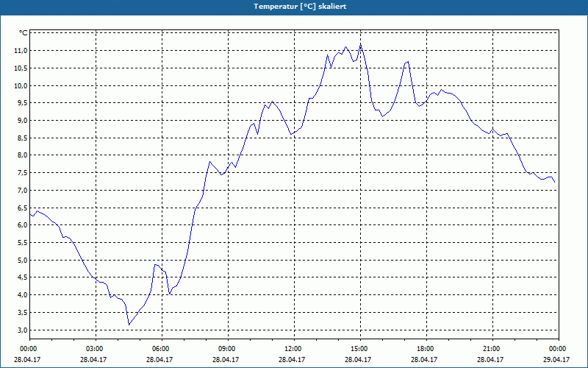588x368 pixels.
Task: Click the 06:00 time label
Action: click(162, 349)
